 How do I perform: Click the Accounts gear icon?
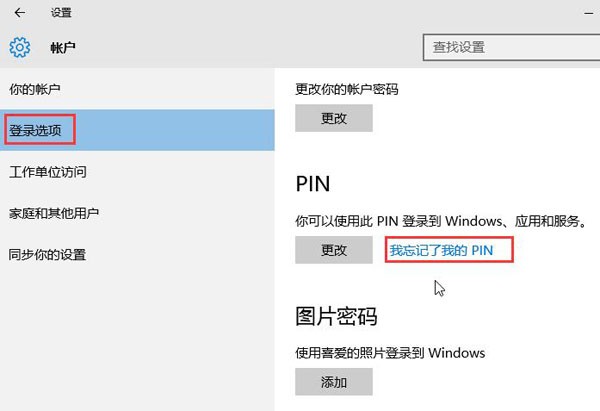[20, 47]
